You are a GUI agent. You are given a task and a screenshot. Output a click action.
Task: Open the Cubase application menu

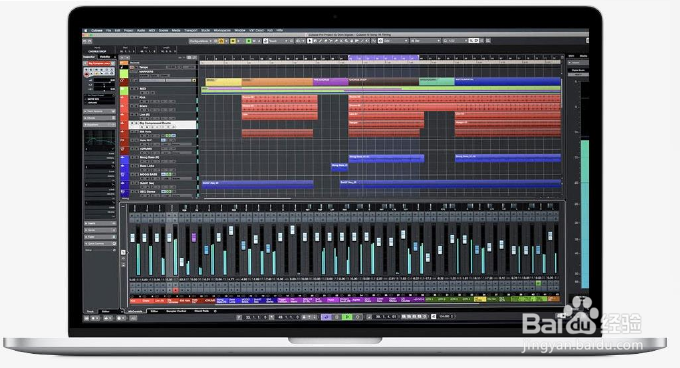[97, 30]
